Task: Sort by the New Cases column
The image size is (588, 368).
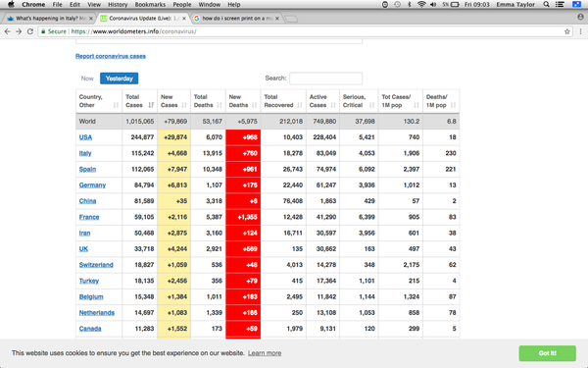Action: [x=174, y=101]
